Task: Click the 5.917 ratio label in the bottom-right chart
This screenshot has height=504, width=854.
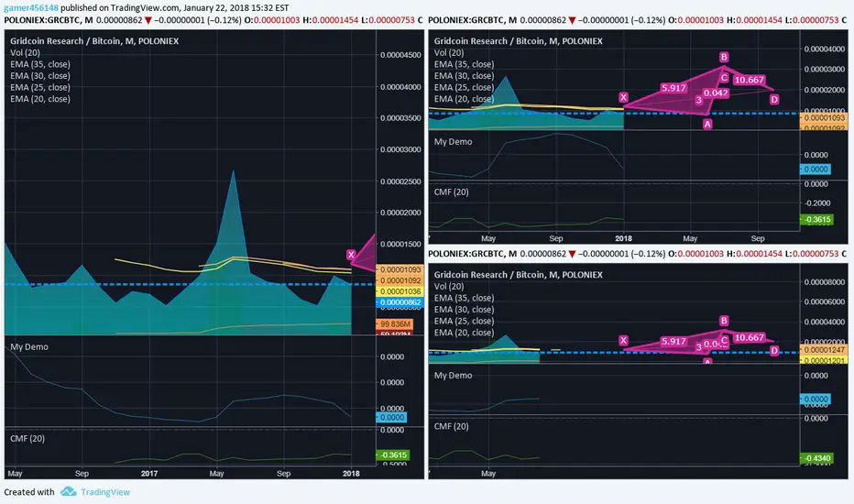Action: pos(673,341)
